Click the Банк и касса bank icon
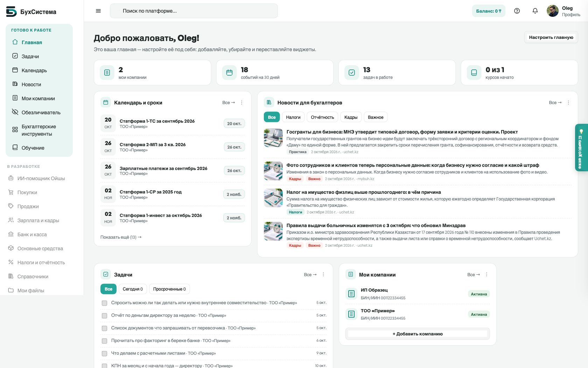The image size is (588, 368). (11, 234)
